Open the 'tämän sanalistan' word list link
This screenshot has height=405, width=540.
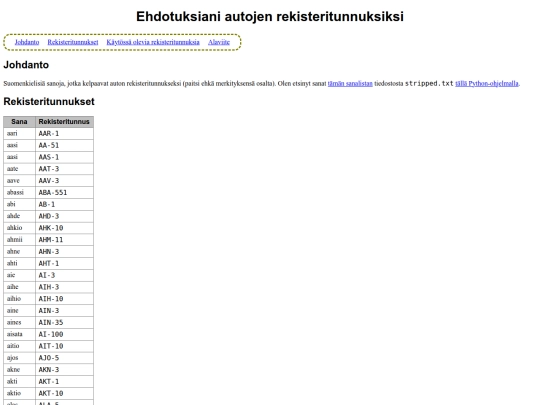point(350,83)
